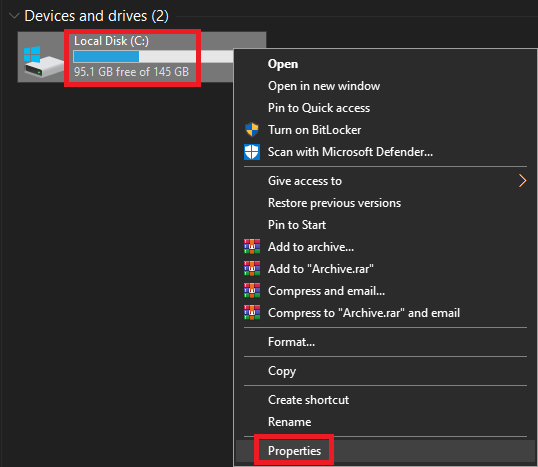Click the BitLocker shield icon
Image resolution: width=538 pixels, height=467 pixels.
click(x=252, y=130)
